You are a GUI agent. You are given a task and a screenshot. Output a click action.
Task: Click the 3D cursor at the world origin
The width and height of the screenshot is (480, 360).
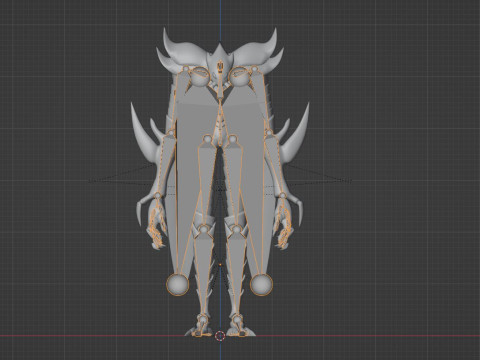[220, 336]
